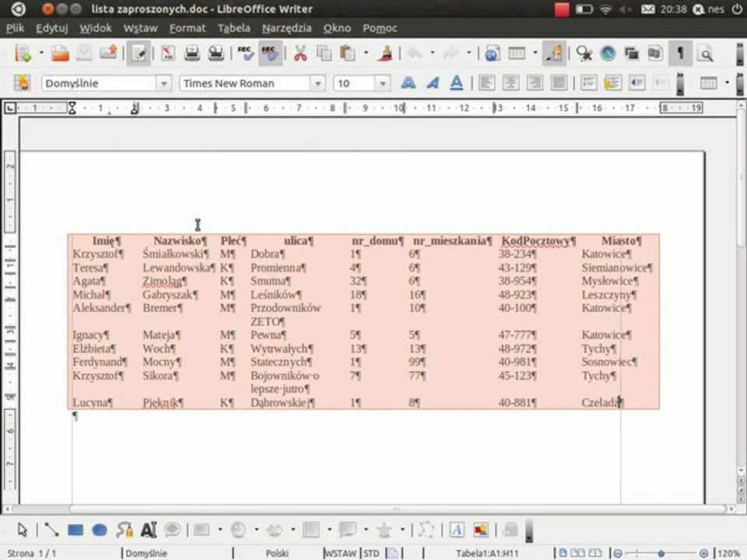Image resolution: width=747 pixels, height=560 pixels.
Task: Expand the Times New Roman font dropdown
Action: 317,83
